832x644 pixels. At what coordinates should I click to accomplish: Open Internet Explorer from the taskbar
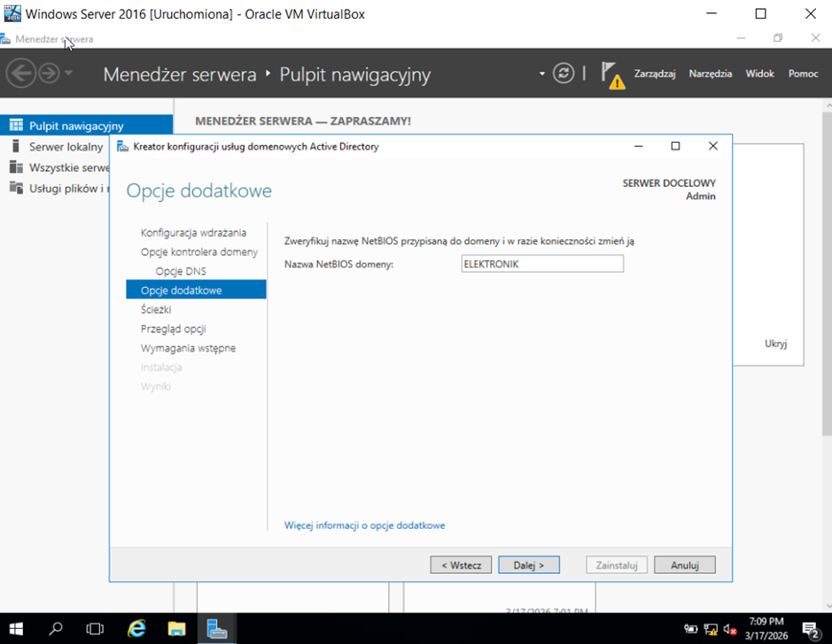click(136, 629)
